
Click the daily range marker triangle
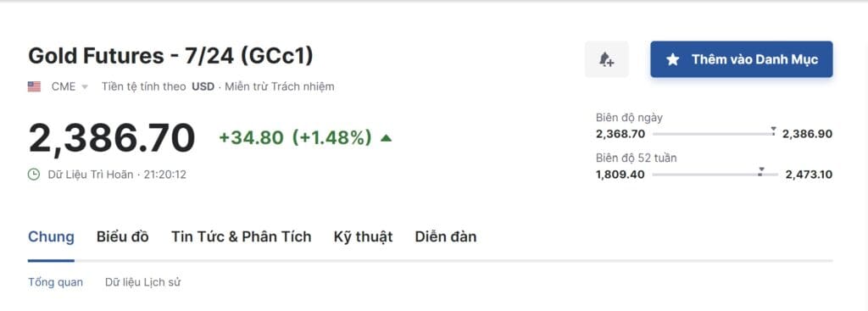tap(773, 129)
